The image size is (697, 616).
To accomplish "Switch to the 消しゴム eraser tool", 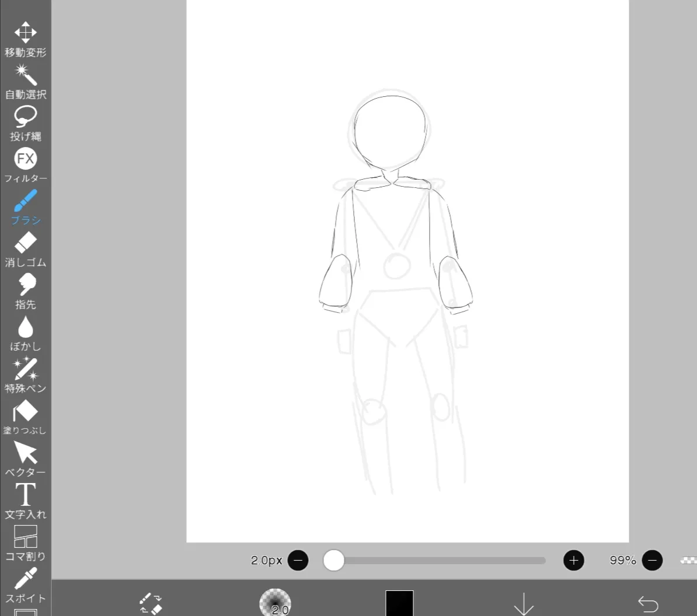I will click(x=25, y=249).
